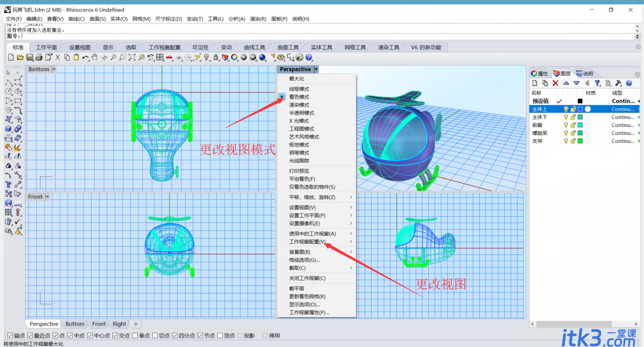Select the Pan hand tool
Viewport: 644px width, 347px height.
click(x=95, y=57)
